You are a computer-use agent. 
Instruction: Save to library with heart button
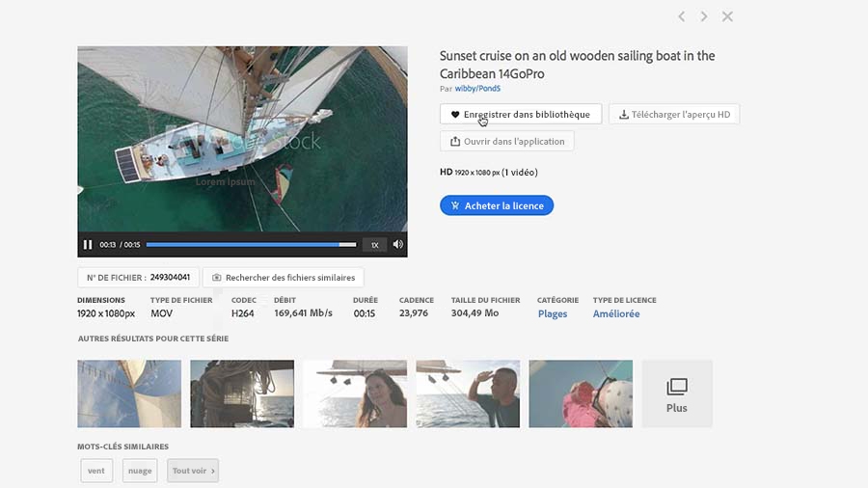point(521,115)
